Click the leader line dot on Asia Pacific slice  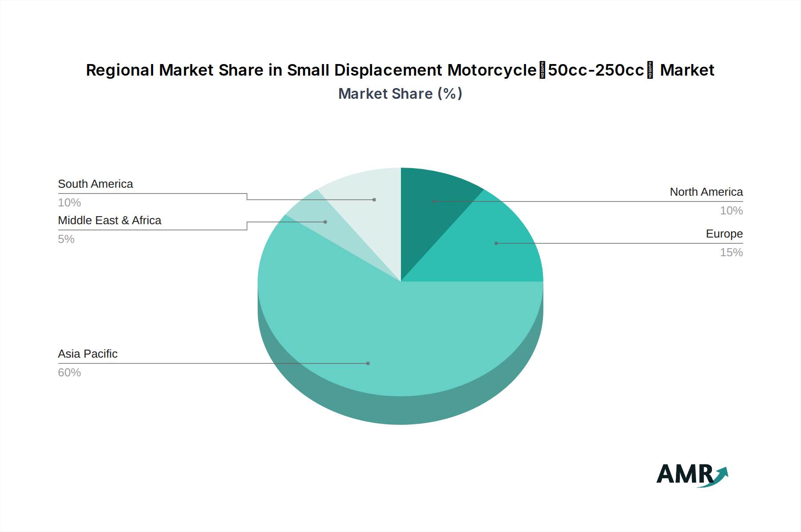click(368, 363)
